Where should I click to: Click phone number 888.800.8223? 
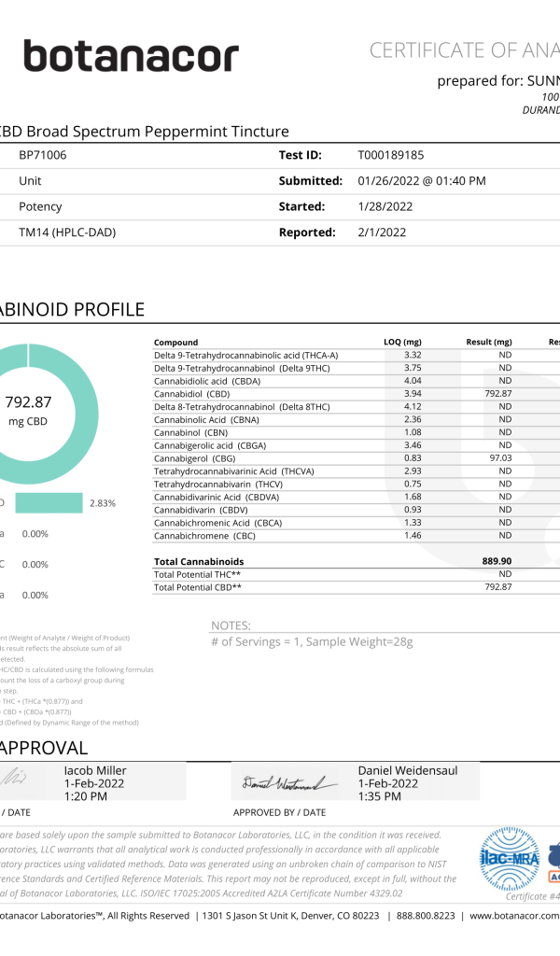(x=426, y=916)
